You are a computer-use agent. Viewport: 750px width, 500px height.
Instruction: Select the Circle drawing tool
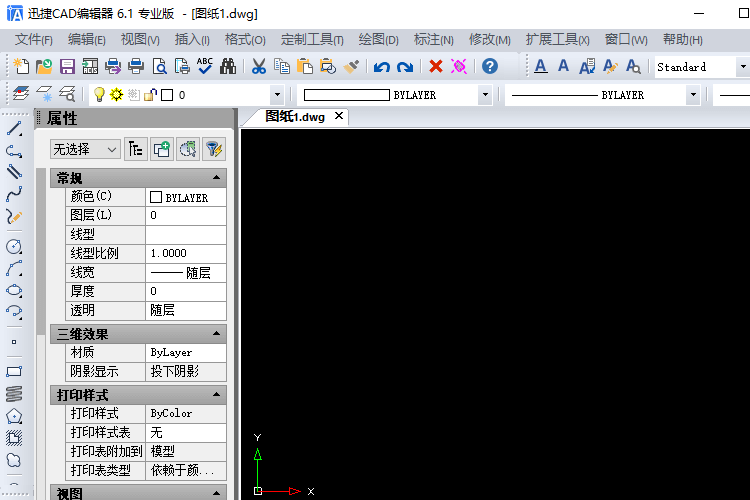point(14,247)
